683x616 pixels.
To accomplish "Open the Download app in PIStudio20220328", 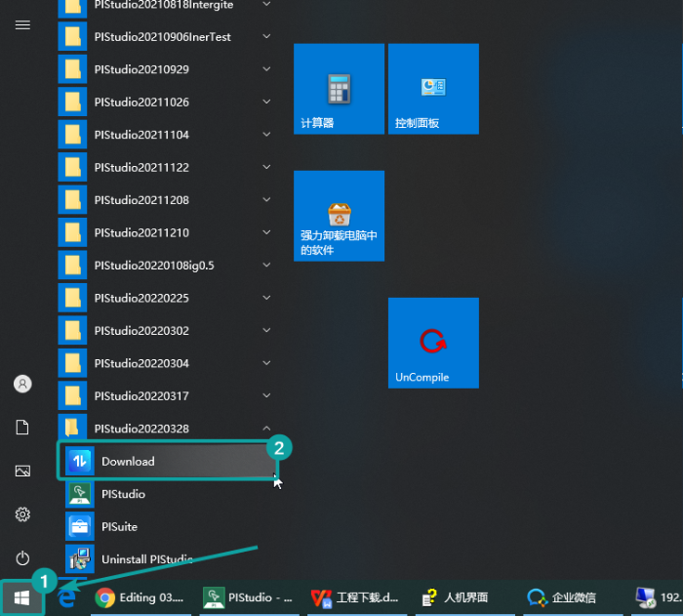I will click(x=166, y=462).
